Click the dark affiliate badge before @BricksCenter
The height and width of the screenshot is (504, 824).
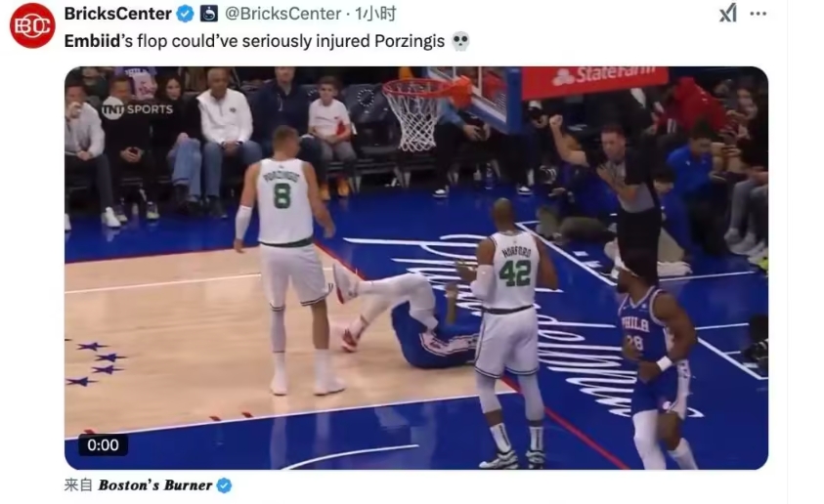[208, 14]
